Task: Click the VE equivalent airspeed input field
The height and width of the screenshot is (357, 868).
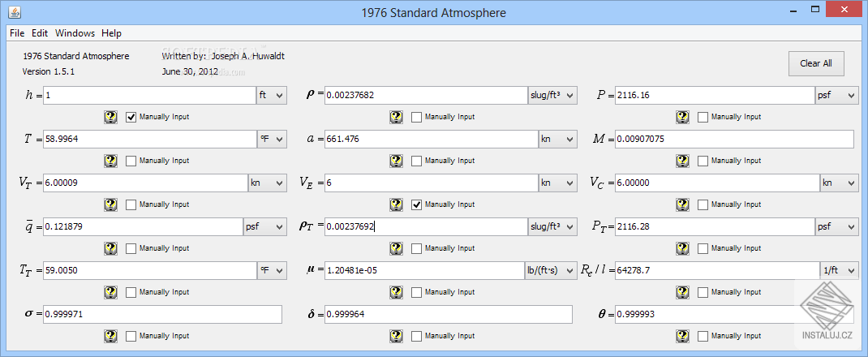Action: click(432, 183)
